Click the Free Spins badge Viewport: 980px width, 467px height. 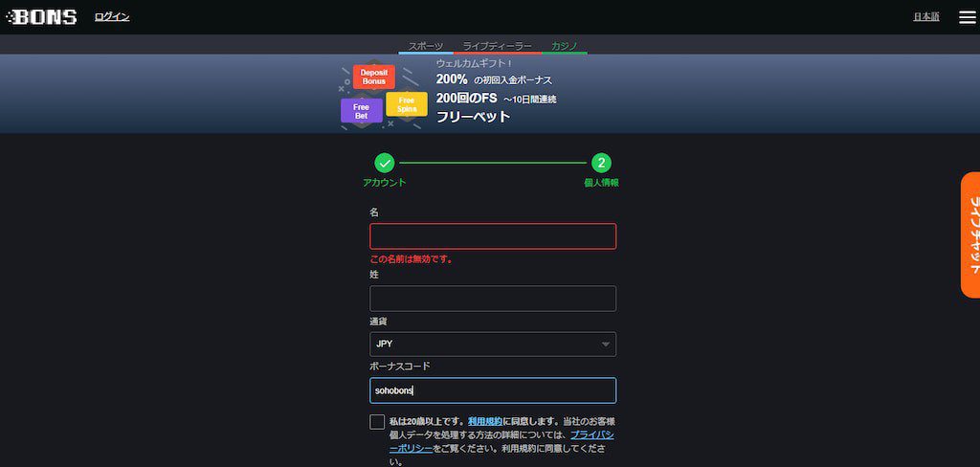pos(407,103)
